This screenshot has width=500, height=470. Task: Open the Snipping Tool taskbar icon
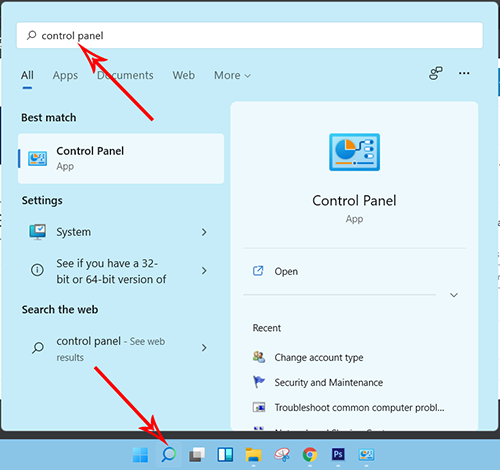[282, 455]
